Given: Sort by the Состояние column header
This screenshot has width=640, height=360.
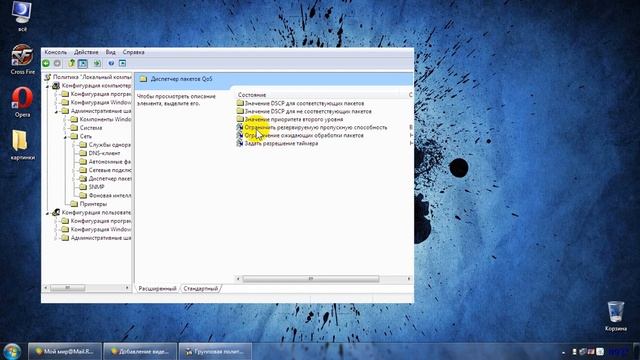Looking at the screenshot, I should click(x=252, y=95).
